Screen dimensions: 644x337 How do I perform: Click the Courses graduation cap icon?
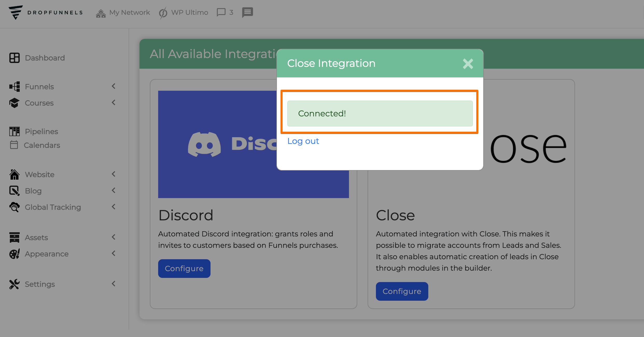15,103
